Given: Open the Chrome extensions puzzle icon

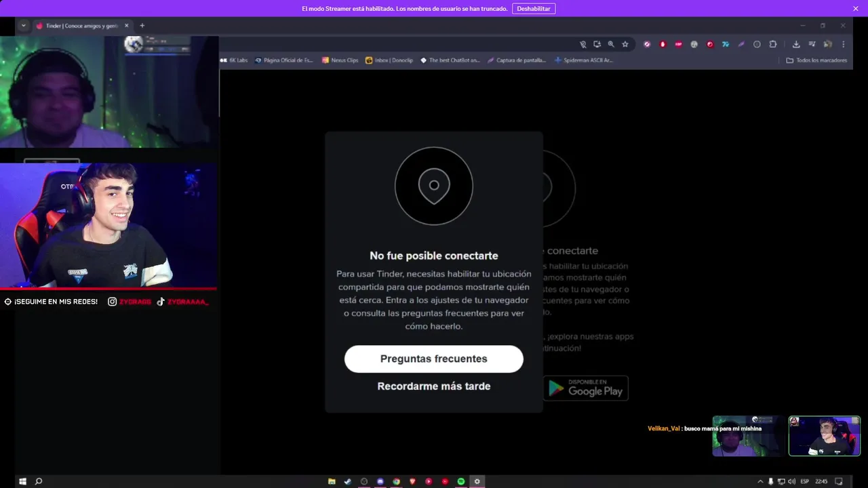Looking at the screenshot, I should point(773,44).
